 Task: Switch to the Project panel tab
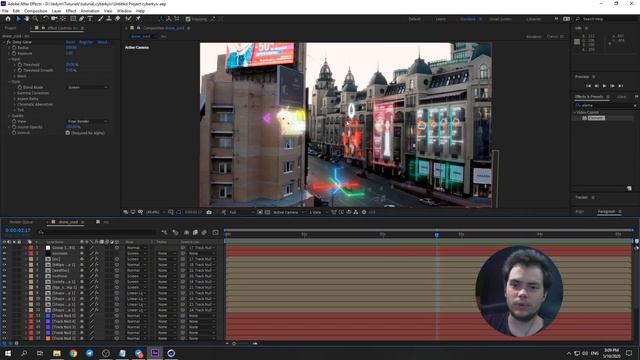[10, 28]
